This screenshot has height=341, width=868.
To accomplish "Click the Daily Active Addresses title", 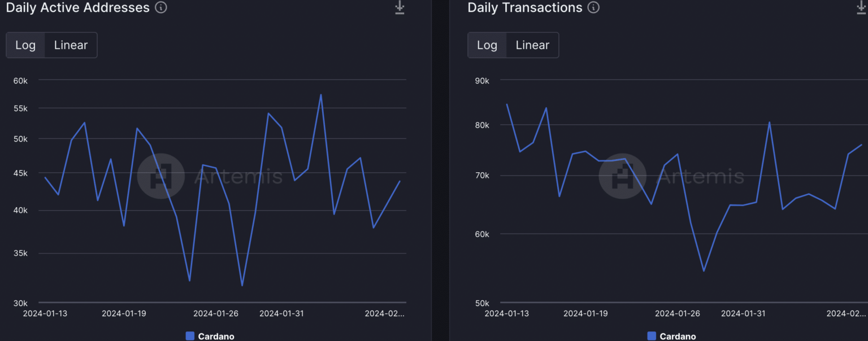I will point(78,8).
